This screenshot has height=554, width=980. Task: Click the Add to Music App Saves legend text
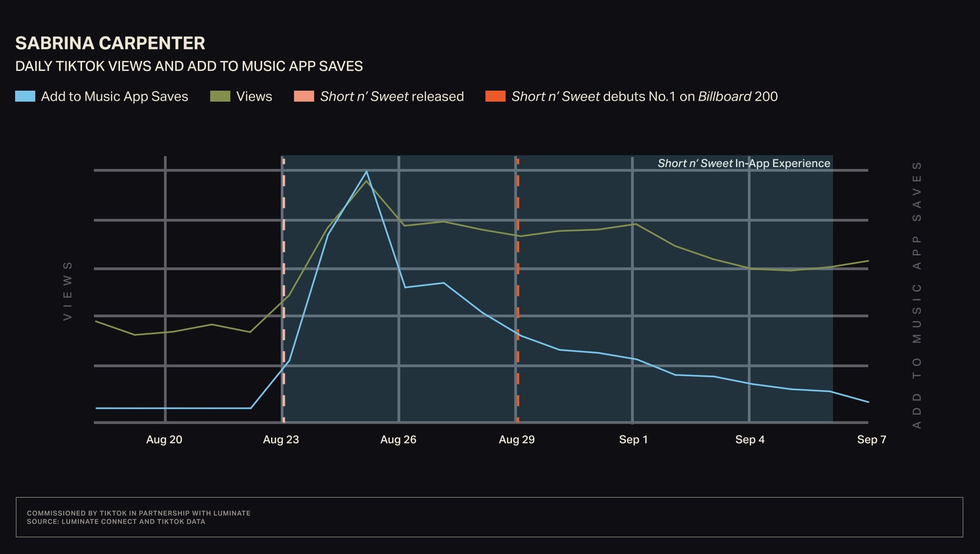click(x=114, y=97)
